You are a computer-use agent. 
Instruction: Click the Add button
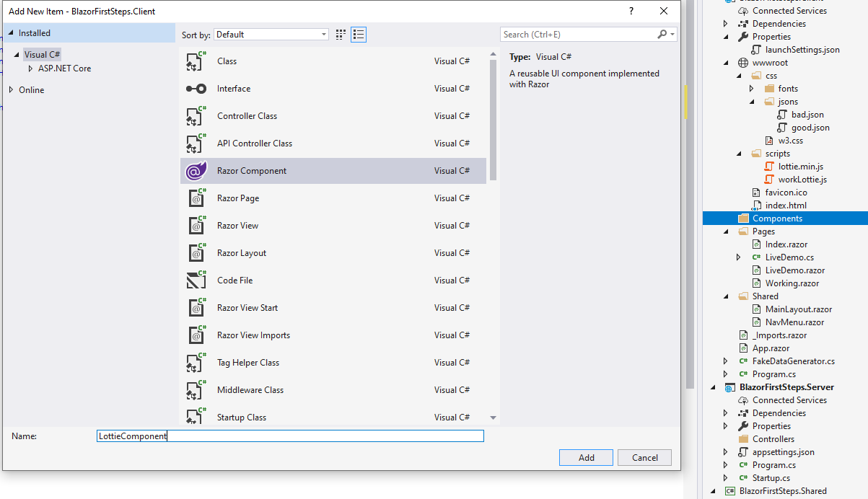[x=586, y=457]
